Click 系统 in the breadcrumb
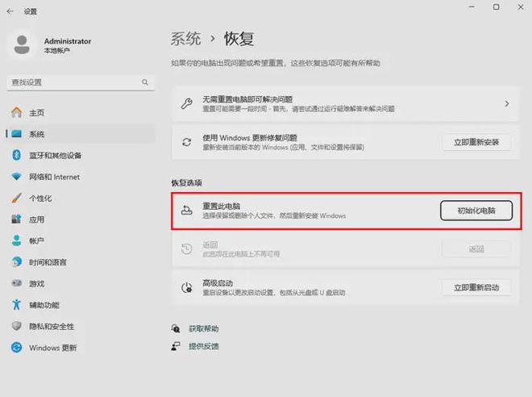 click(185, 39)
